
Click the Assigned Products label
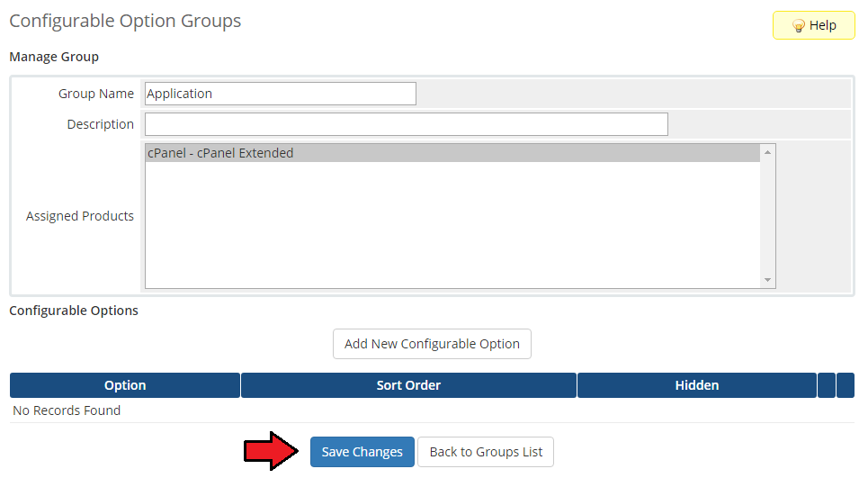[80, 216]
